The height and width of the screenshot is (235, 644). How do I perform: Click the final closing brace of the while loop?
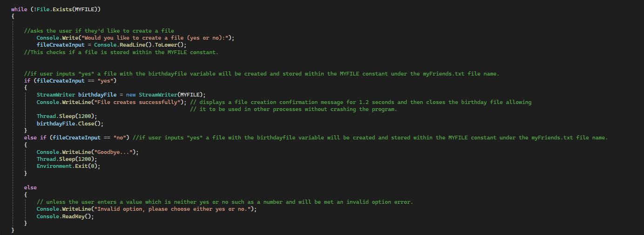click(13, 230)
